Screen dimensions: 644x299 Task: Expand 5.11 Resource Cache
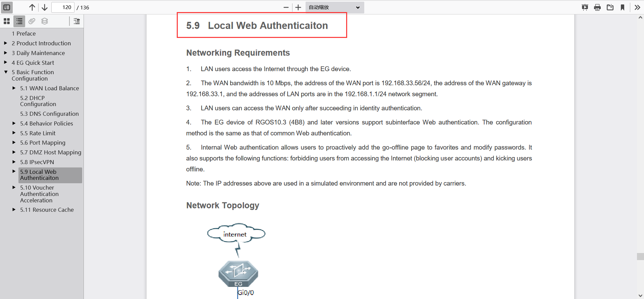(14, 209)
